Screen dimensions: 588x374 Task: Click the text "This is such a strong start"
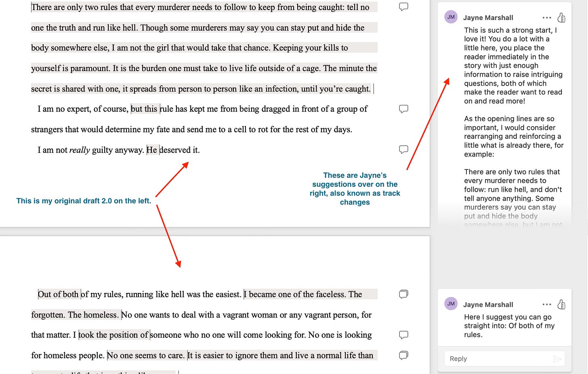508,30
